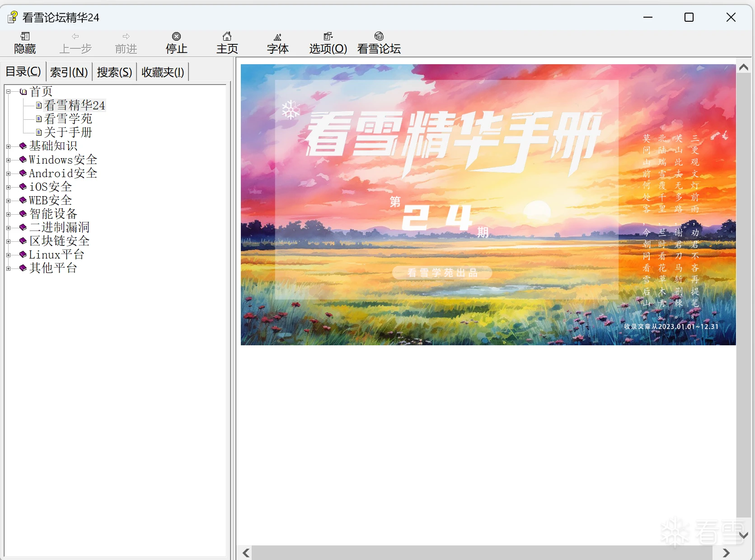Click the Hide (隐藏) toolbar icon
This screenshot has width=755, height=560.
click(x=25, y=36)
